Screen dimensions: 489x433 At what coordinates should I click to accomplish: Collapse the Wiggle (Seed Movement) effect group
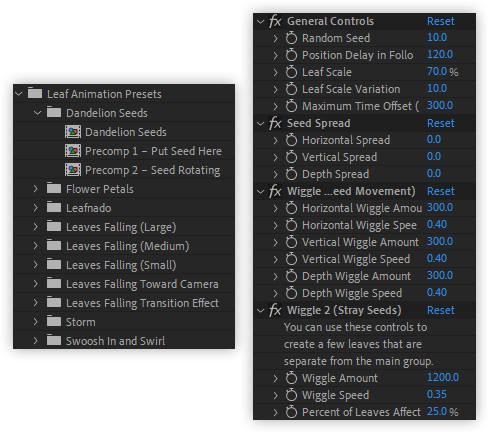(x=260, y=191)
